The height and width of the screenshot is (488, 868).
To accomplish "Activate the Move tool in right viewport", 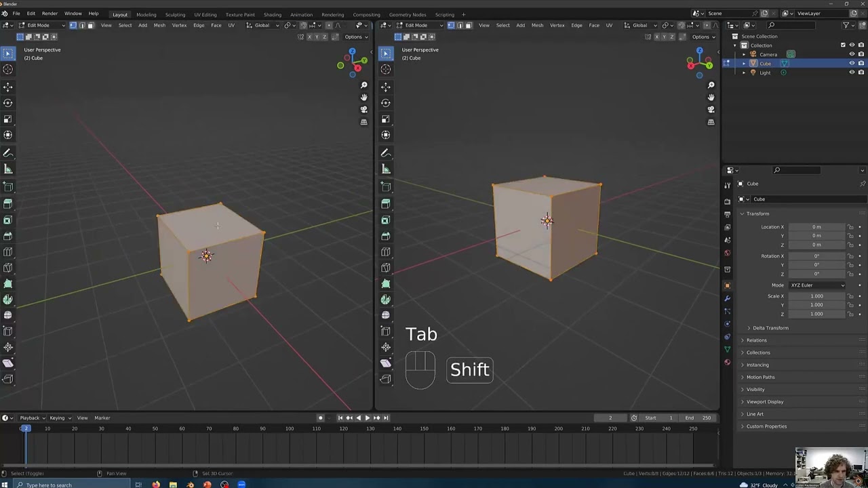I will pos(386,87).
